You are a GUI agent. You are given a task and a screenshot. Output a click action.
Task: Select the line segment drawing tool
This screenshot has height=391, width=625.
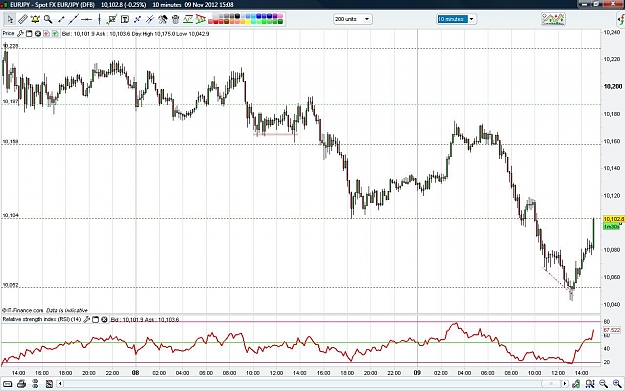click(61, 19)
